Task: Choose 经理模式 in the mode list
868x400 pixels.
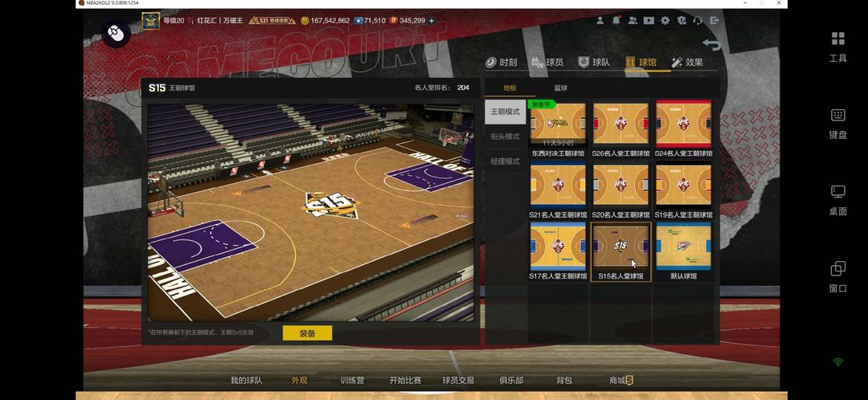Action: pyautogui.click(x=505, y=161)
